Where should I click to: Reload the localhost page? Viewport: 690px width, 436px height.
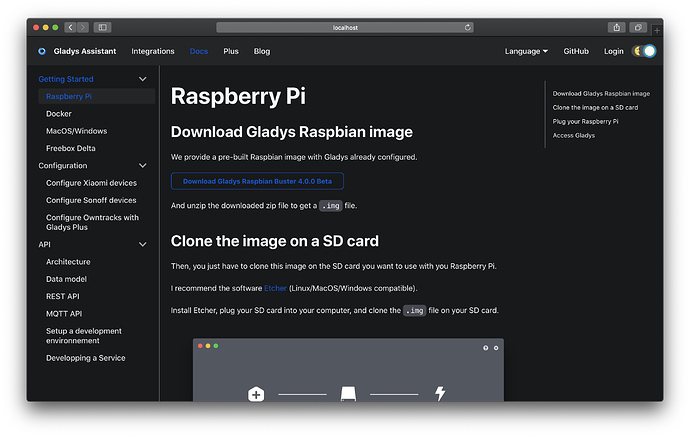coord(467,27)
